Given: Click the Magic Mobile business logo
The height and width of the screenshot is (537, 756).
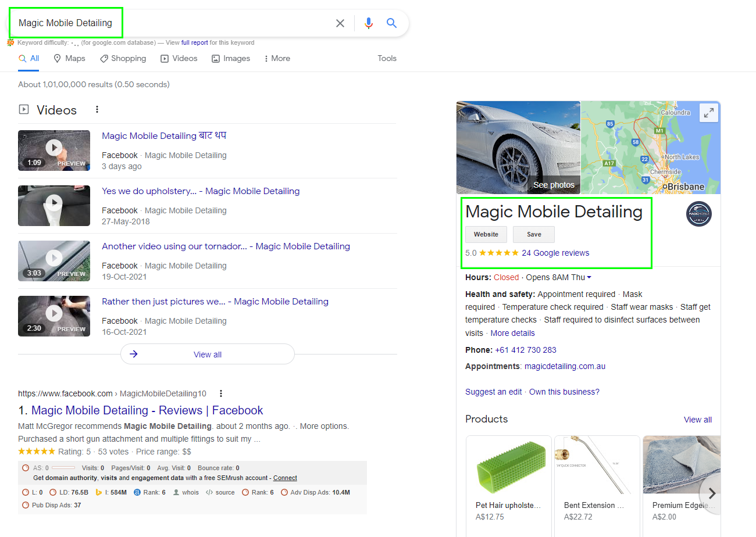Looking at the screenshot, I should 698,214.
